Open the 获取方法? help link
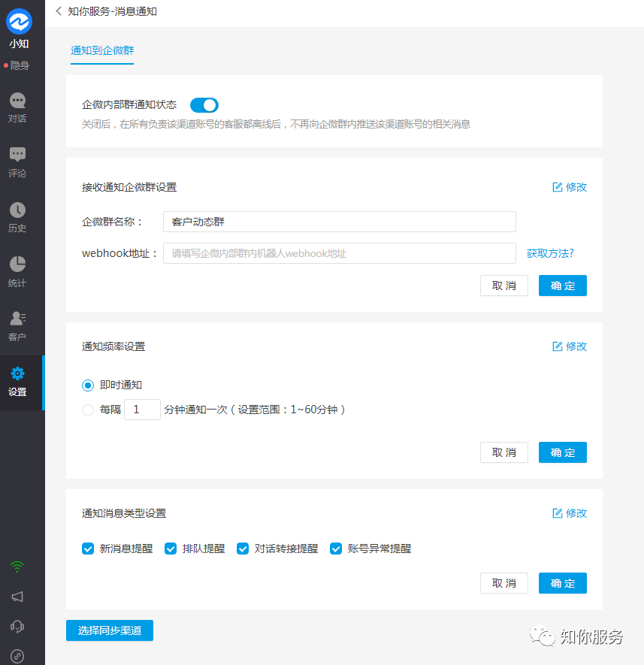 pos(550,253)
